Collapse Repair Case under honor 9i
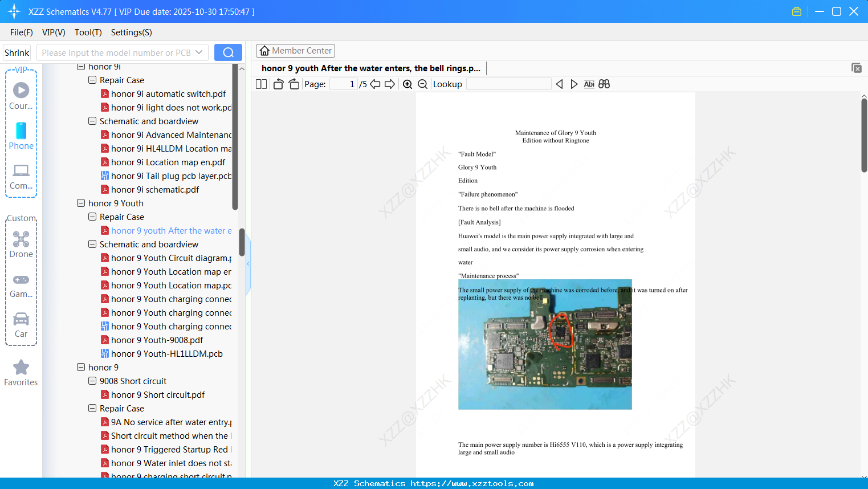868x489 pixels. 92,80
